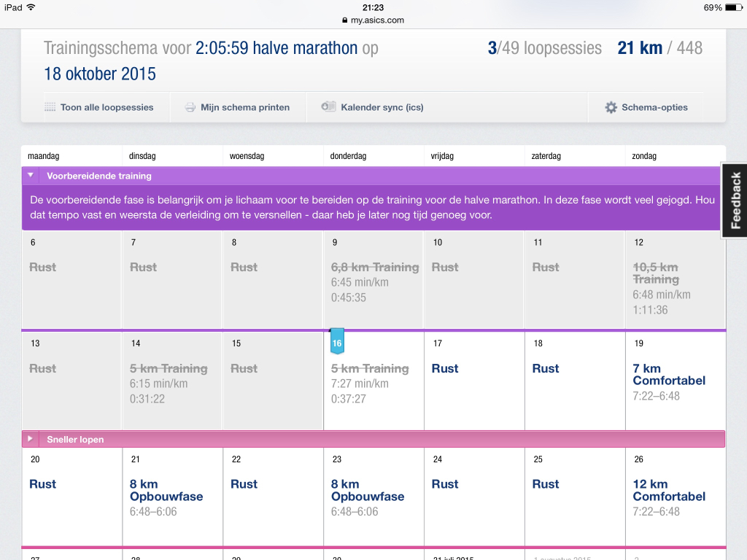Screen dimensions: 747x560
Task: Expand the 'Sneller lopen' section
Action: point(31,439)
